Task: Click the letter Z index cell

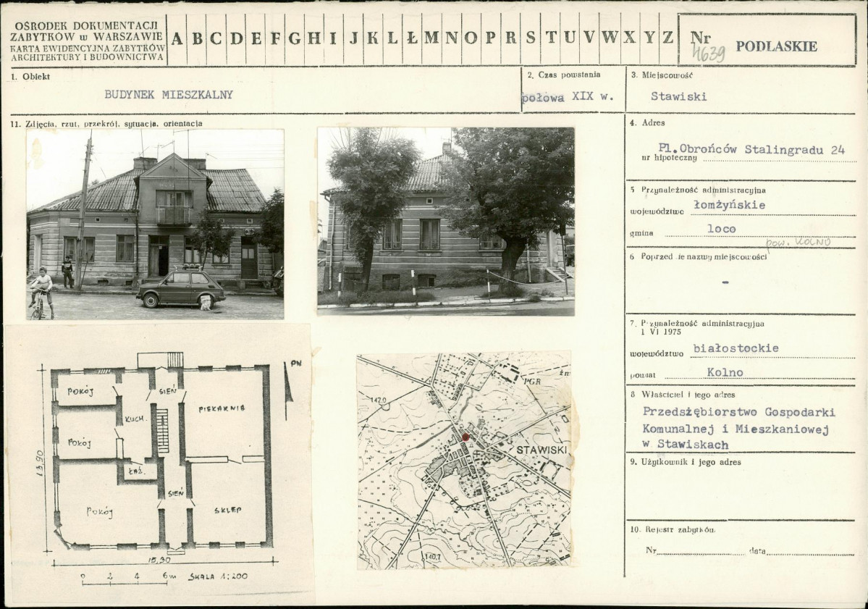Action: pyautogui.click(x=668, y=38)
